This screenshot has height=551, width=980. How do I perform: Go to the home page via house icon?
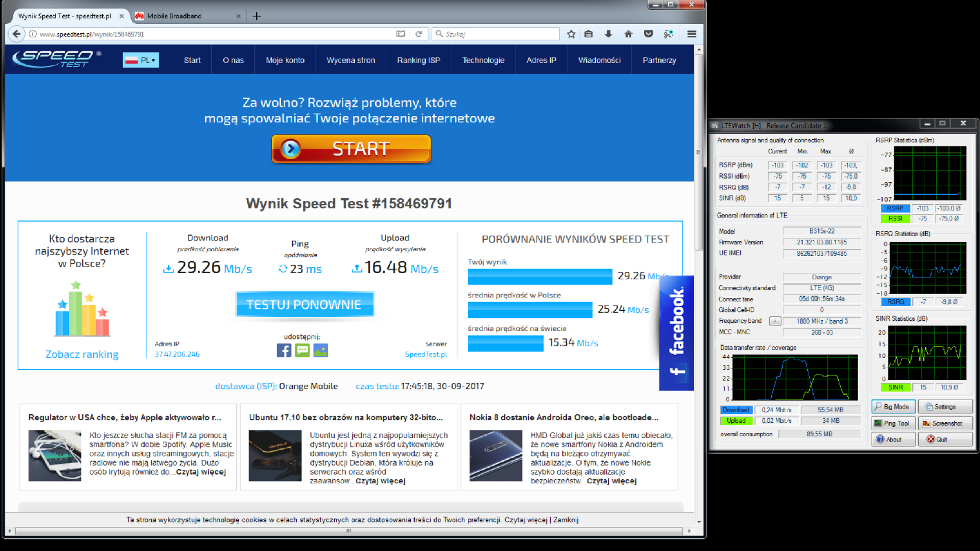click(628, 34)
